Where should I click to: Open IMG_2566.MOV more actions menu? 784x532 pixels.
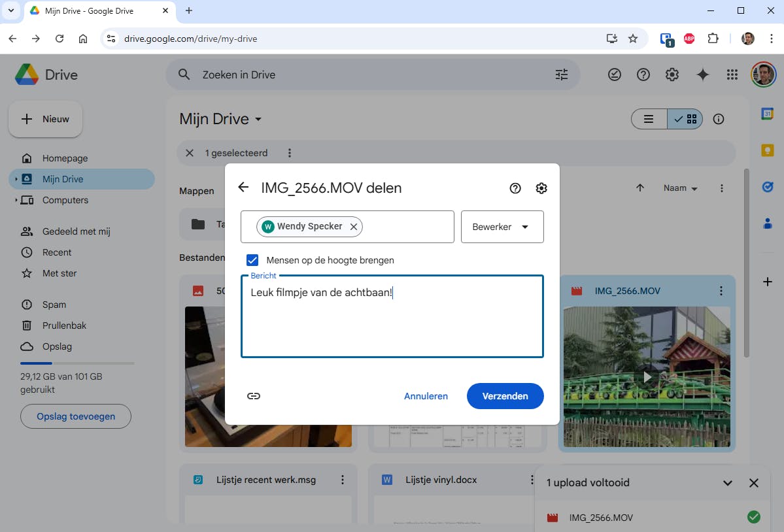(721, 291)
